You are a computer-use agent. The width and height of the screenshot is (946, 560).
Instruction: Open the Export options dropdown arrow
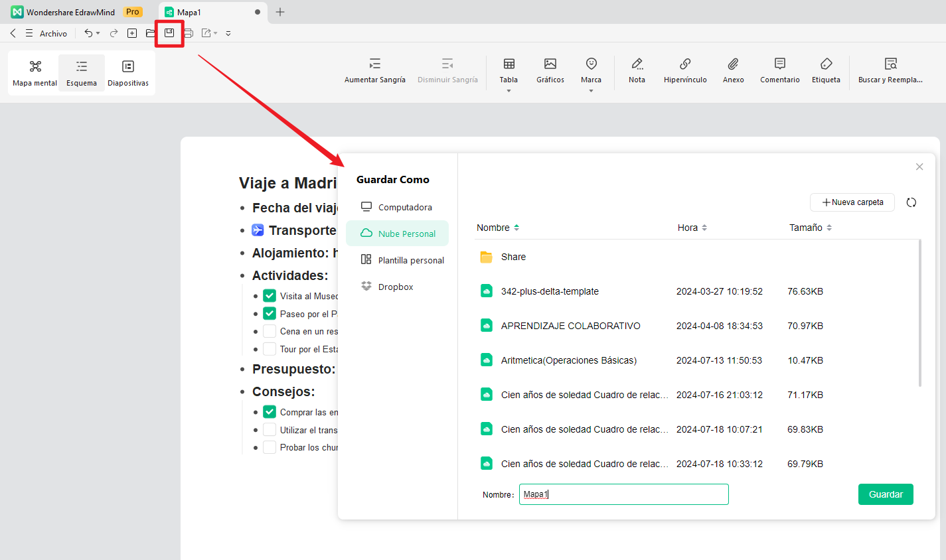216,33
